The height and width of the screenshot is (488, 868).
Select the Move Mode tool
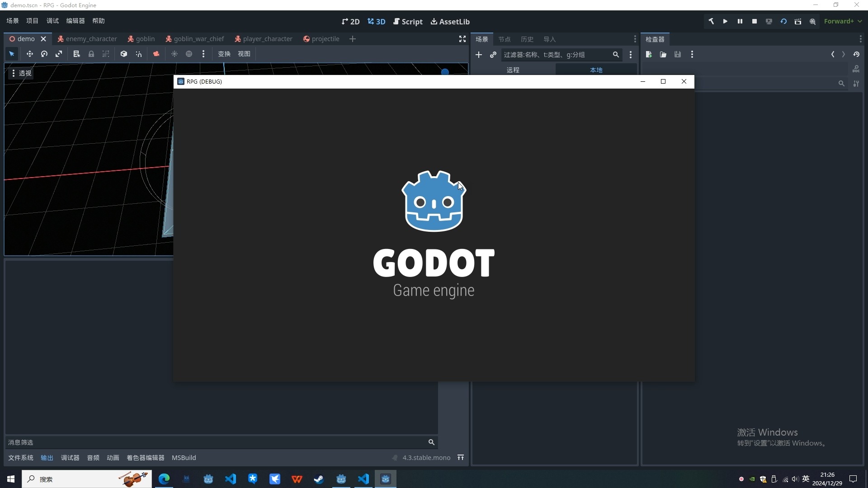click(29, 54)
